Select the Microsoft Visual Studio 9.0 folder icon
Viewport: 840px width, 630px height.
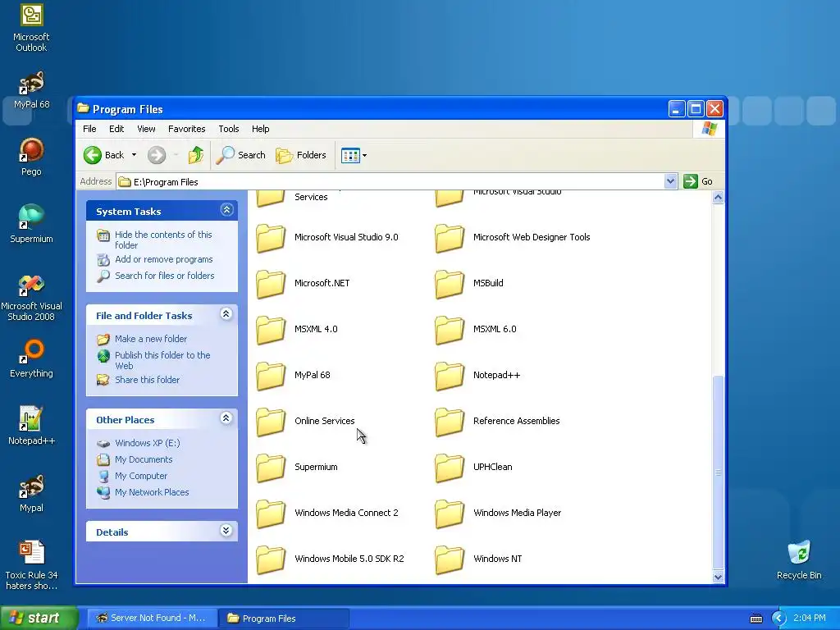coord(271,238)
